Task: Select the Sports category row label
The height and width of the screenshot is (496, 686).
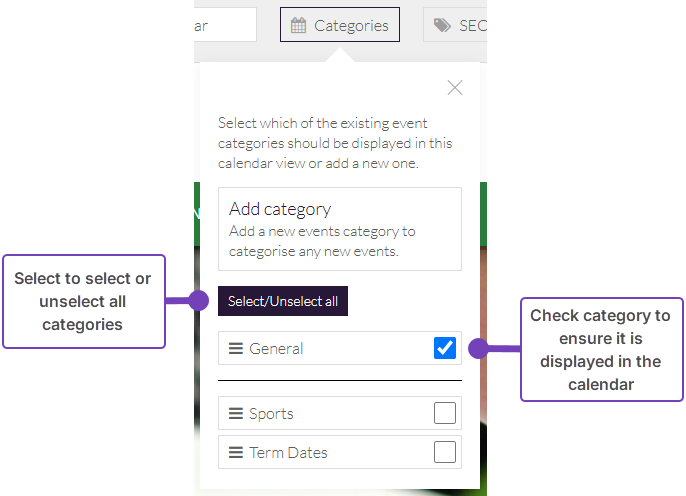Action: pyautogui.click(x=271, y=414)
